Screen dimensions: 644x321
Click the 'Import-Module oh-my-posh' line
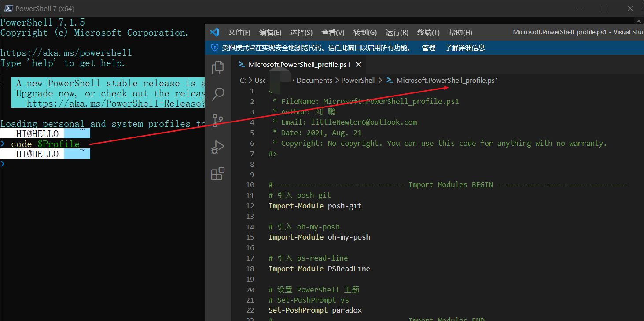pyautogui.click(x=319, y=237)
